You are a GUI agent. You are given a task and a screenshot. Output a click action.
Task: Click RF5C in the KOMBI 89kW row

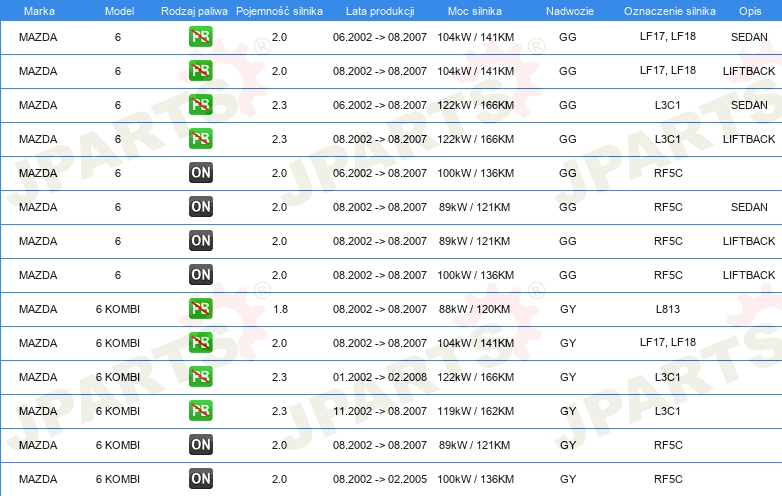(x=668, y=445)
